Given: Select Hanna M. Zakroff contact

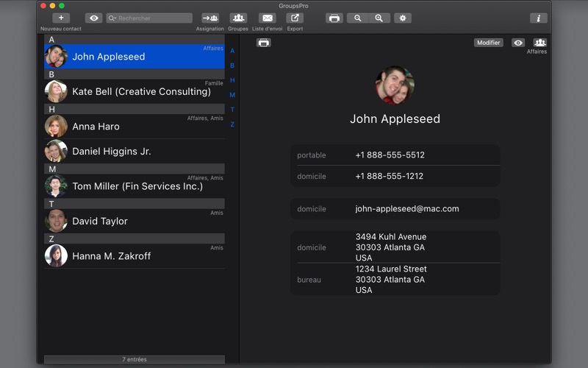Looking at the screenshot, I should point(135,255).
